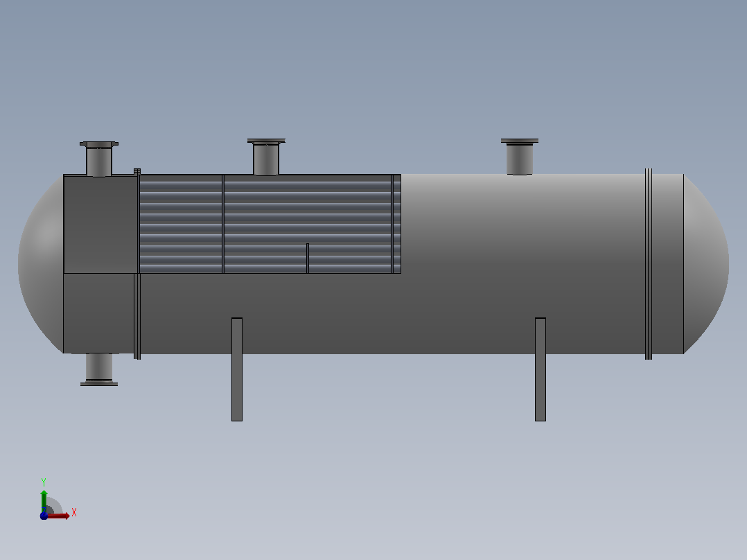The height and width of the screenshot is (560, 747).
Task: Select the bottom nozzle under the channel
Action: click(99, 369)
